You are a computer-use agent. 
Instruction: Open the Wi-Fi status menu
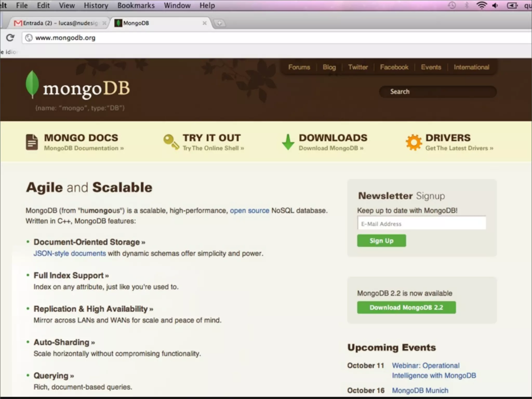click(482, 5)
